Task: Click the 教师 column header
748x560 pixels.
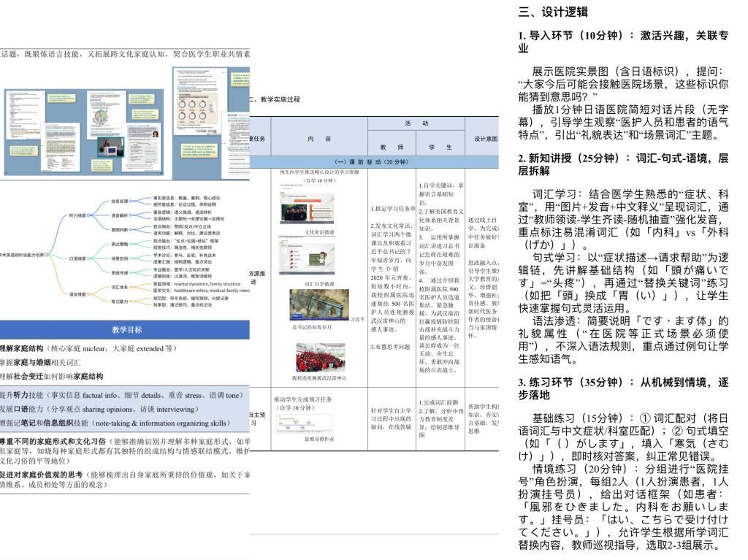Action: pos(391,146)
